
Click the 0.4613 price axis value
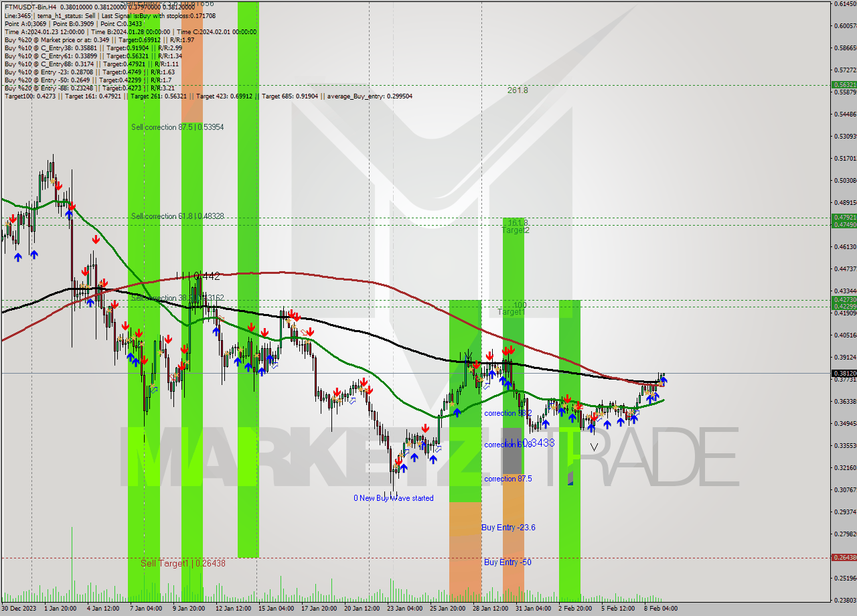click(x=845, y=246)
